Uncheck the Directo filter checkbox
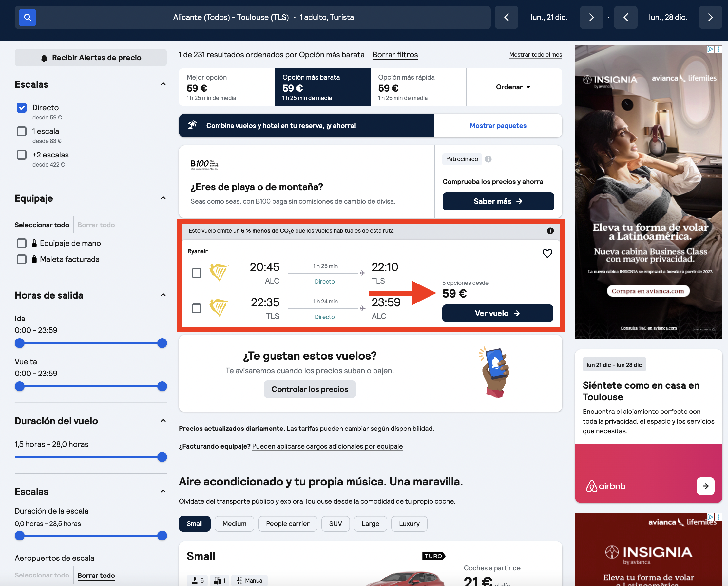 point(22,108)
